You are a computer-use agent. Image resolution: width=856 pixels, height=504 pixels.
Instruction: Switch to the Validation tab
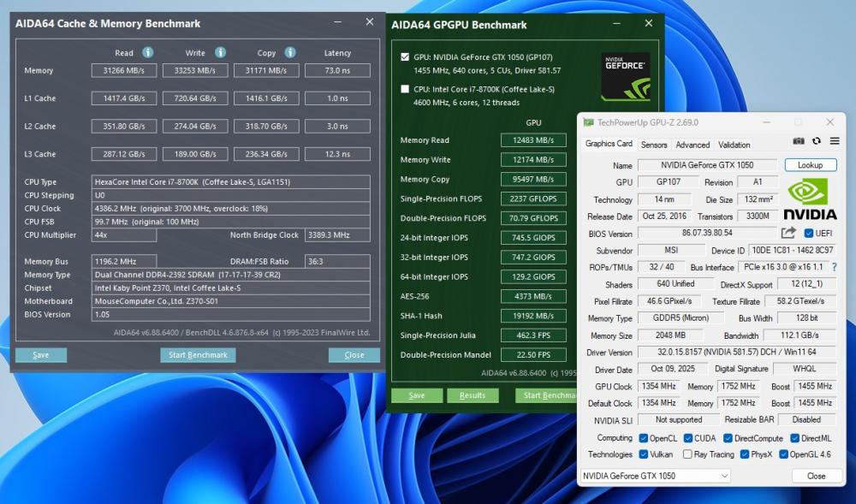[734, 145]
